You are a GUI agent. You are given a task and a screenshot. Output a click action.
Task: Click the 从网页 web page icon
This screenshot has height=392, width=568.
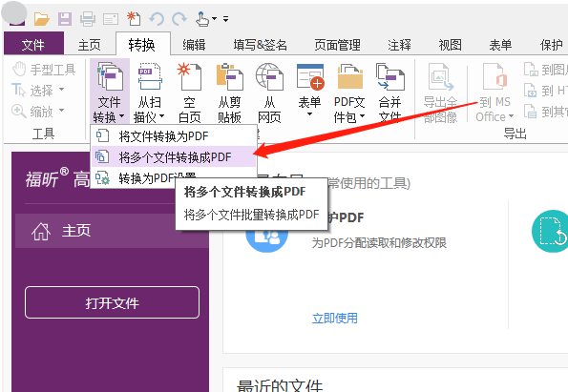[269, 76]
